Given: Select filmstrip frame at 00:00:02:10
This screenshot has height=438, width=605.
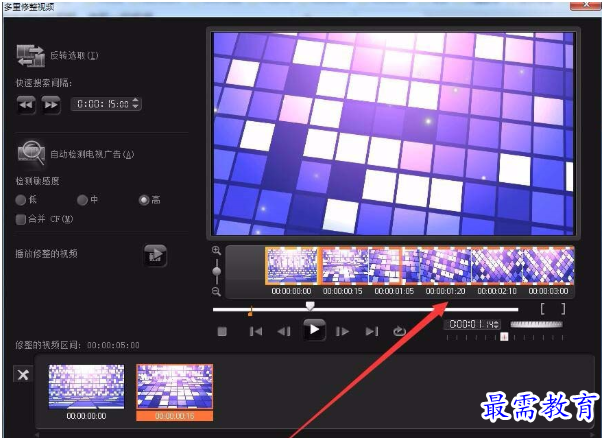Looking at the screenshot, I should point(497,266).
